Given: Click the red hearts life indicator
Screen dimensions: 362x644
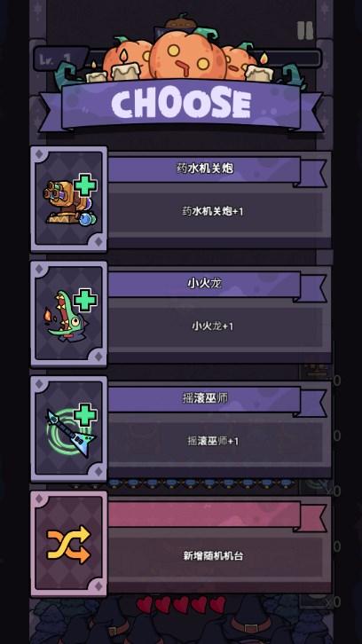Looking at the screenshot, I should pos(181,605).
